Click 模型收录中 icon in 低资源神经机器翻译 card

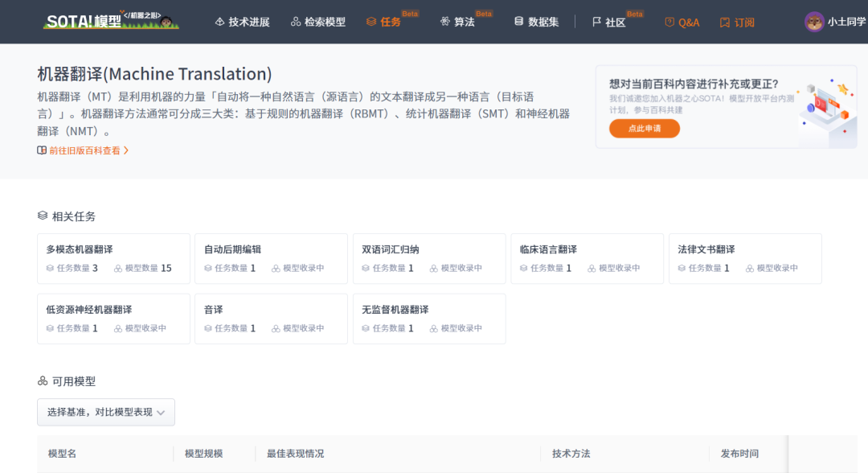point(118,328)
